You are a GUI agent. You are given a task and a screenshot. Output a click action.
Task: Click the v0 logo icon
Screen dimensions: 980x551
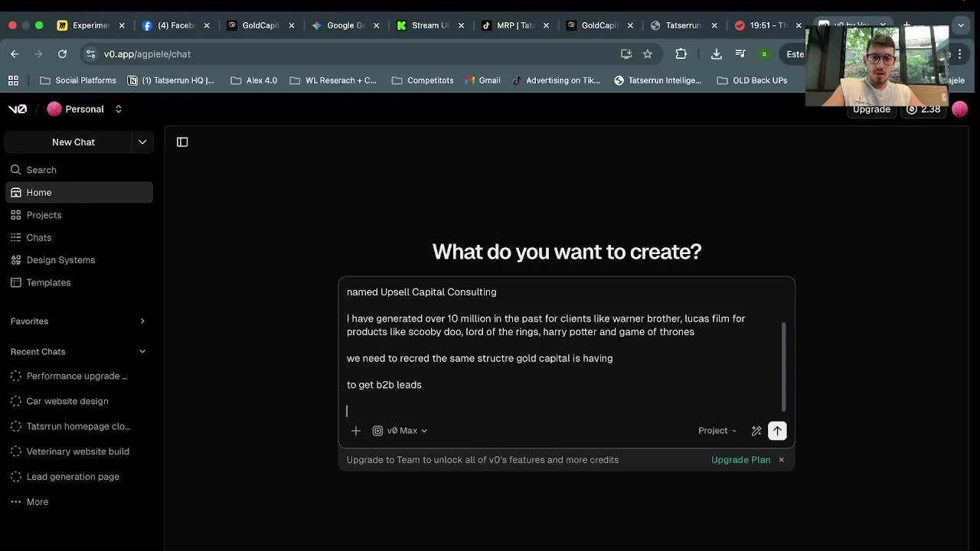pos(18,109)
